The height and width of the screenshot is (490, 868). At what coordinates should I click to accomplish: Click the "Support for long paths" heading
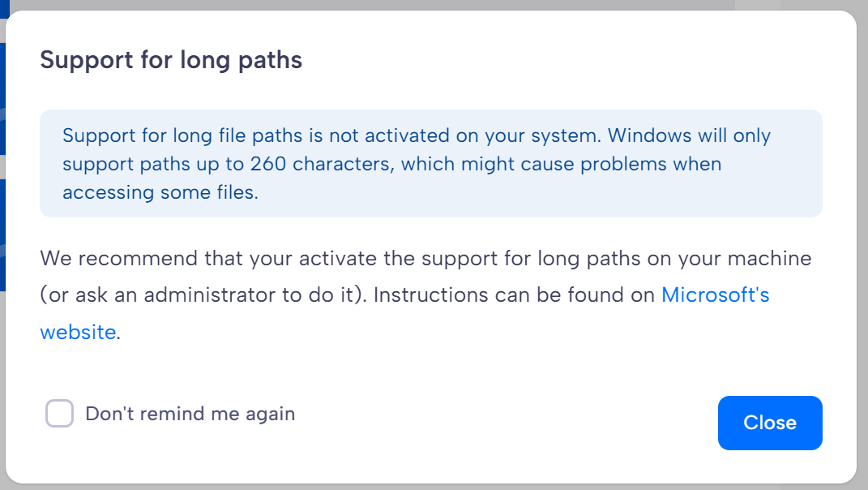click(171, 60)
